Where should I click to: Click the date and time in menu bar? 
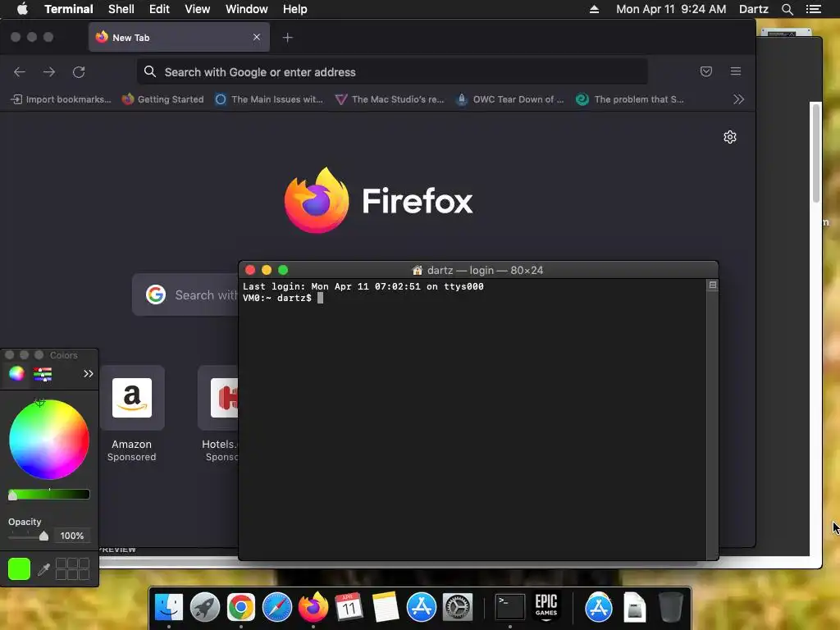(671, 9)
